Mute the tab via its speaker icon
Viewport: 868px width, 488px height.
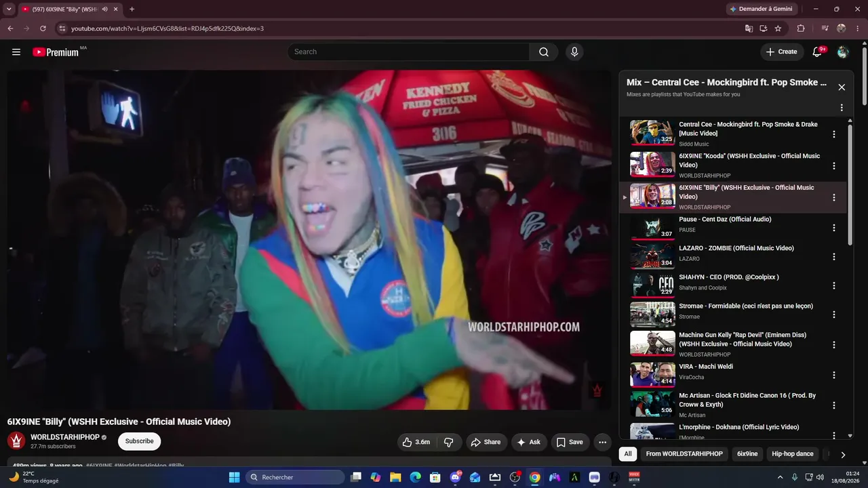tap(104, 9)
